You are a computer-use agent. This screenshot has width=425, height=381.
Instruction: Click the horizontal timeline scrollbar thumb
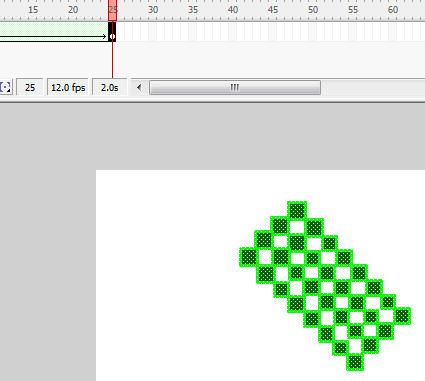pos(235,88)
